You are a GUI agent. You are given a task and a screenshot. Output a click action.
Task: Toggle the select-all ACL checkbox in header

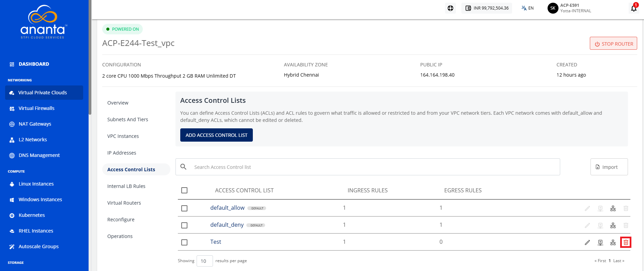pyautogui.click(x=184, y=190)
